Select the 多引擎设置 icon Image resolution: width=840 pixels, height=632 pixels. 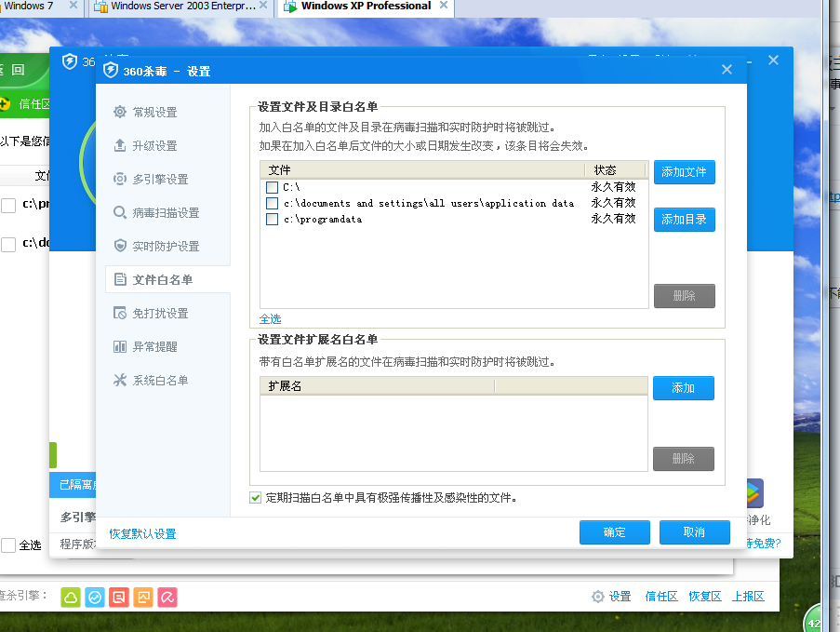coord(120,179)
